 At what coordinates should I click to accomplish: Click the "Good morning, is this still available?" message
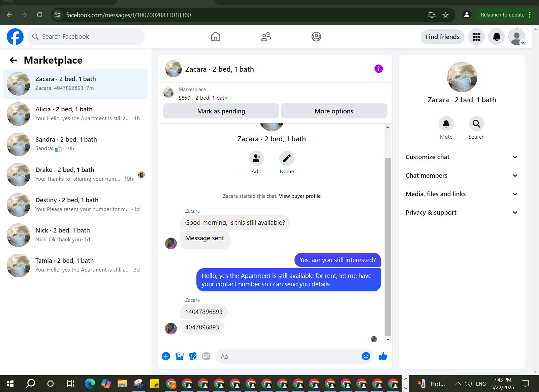[x=235, y=223]
